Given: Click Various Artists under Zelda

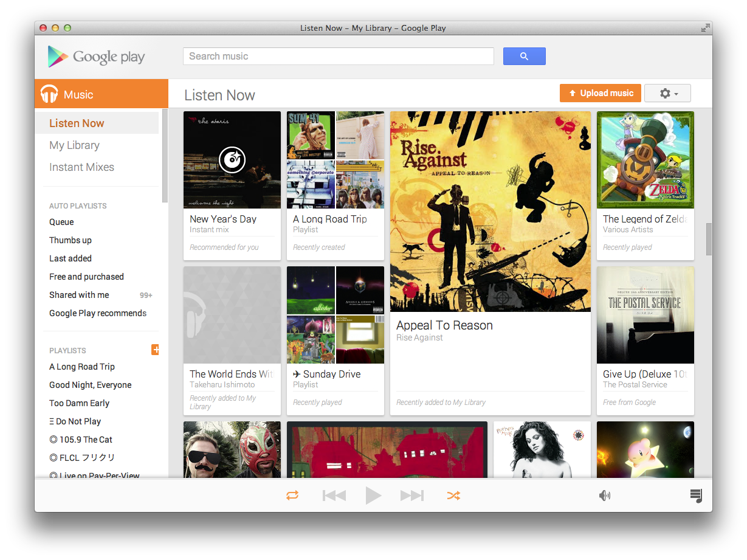Looking at the screenshot, I should 628,229.
